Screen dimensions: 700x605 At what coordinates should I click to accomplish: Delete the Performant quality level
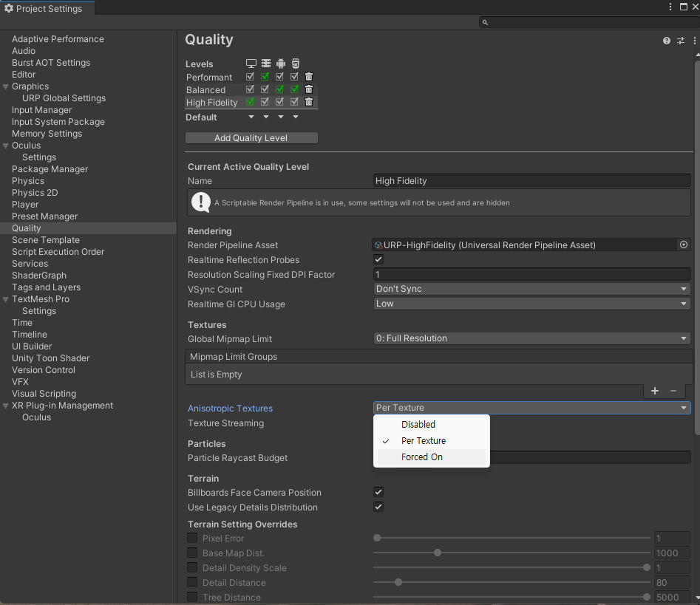(x=308, y=77)
